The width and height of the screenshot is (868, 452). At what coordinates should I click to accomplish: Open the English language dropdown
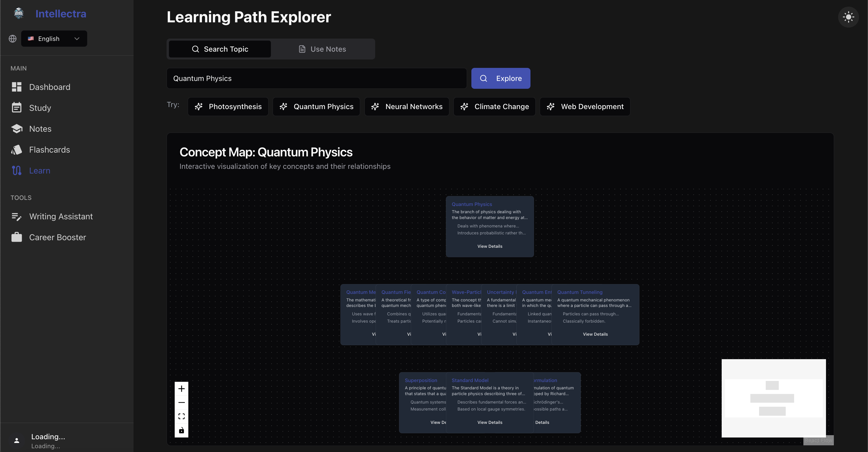point(54,39)
